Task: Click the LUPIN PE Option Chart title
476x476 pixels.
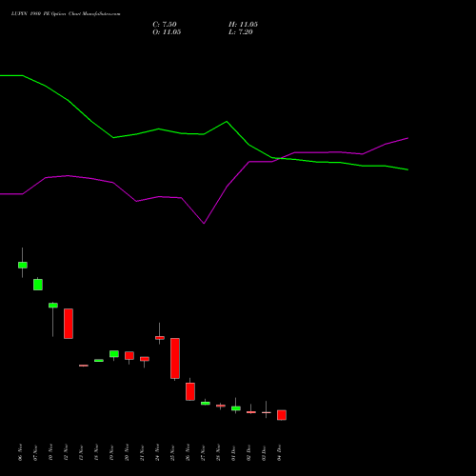Action: coord(66,14)
